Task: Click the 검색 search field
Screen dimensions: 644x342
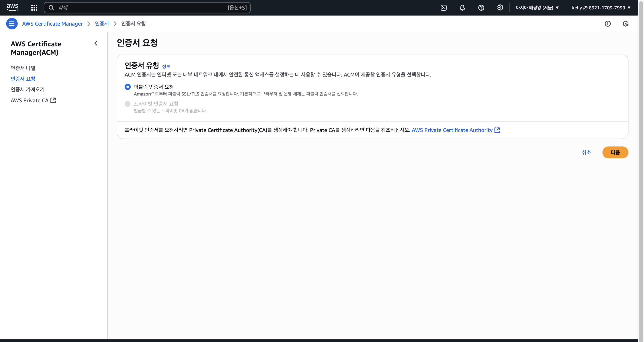Action: pos(142,7)
